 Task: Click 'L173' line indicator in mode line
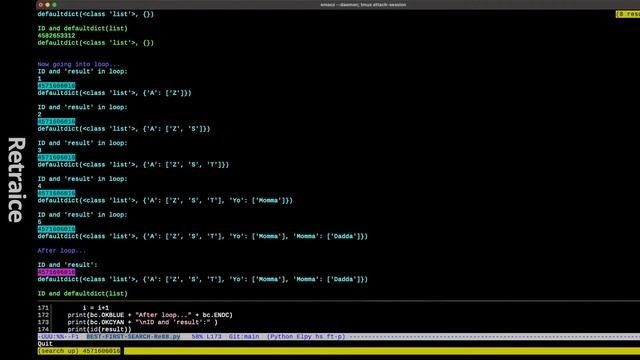pyautogui.click(x=214, y=337)
